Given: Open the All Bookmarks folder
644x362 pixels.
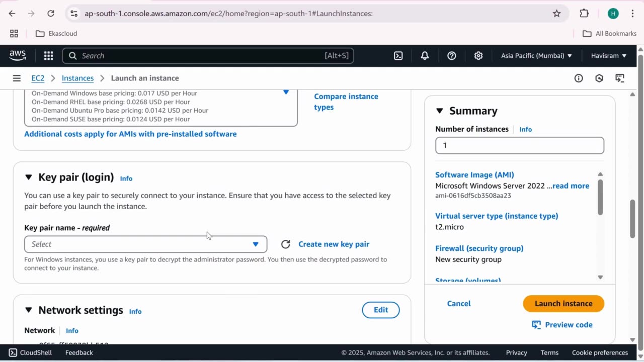Looking at the screenshot, I should coord(609,34).
